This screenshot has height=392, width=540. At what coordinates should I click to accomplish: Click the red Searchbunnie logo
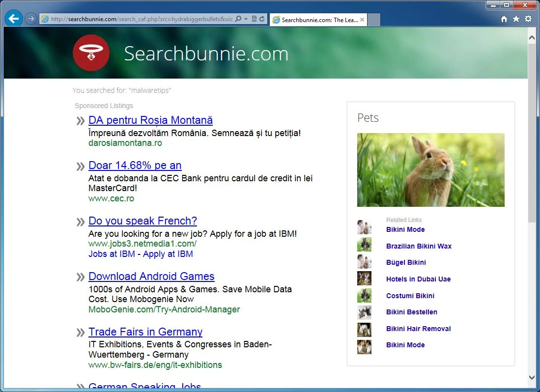coord(91,53)
